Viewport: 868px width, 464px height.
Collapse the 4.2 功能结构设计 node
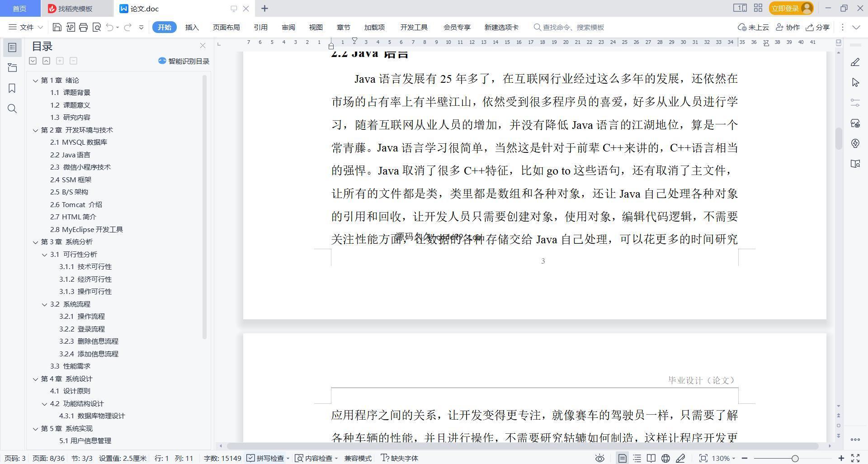[x=44, y=404]
